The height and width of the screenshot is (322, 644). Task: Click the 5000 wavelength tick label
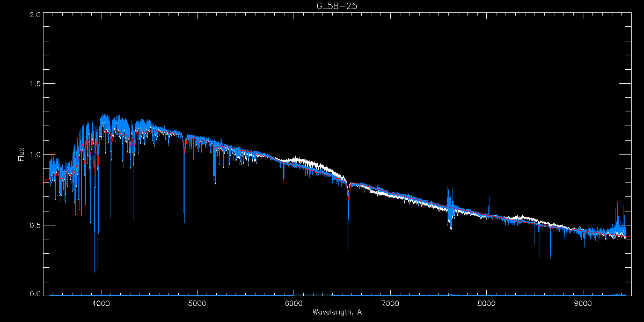point(197,303)
